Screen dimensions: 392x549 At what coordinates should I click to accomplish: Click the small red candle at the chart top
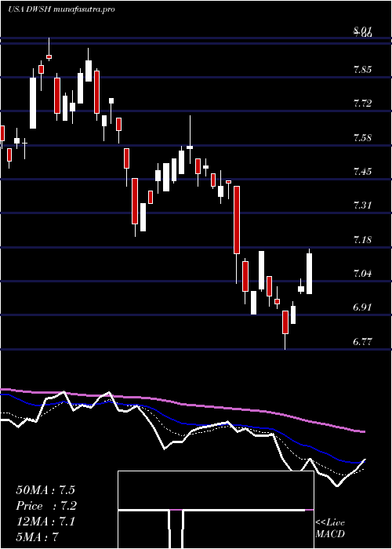(x=49, y=56)
